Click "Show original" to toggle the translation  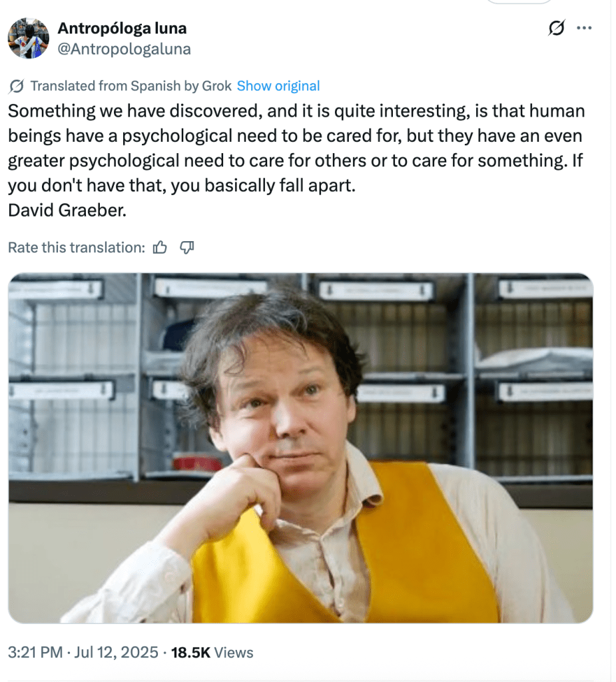(278, 86)
